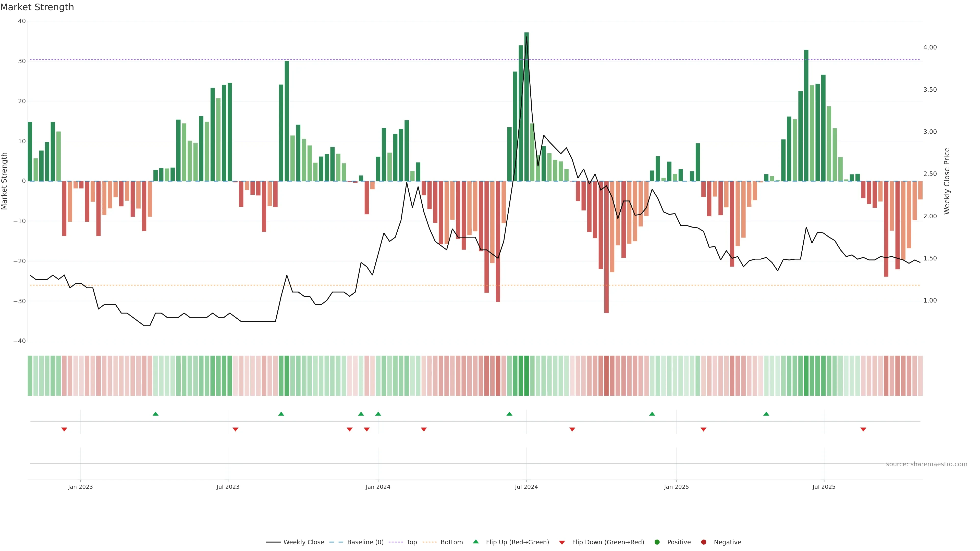Viewport: 980px width, 551px height.
Task: Click Flip Down red triangle legend icon
Action: [562, 542]
